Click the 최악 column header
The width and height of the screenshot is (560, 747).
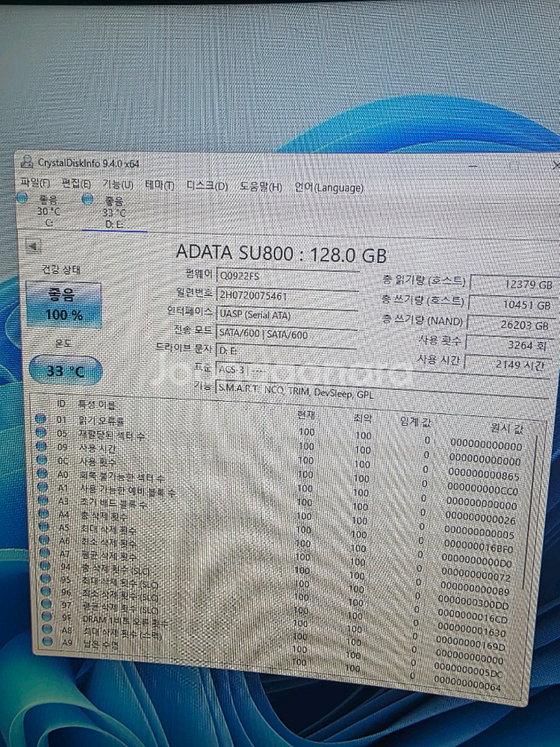[363, 418]
